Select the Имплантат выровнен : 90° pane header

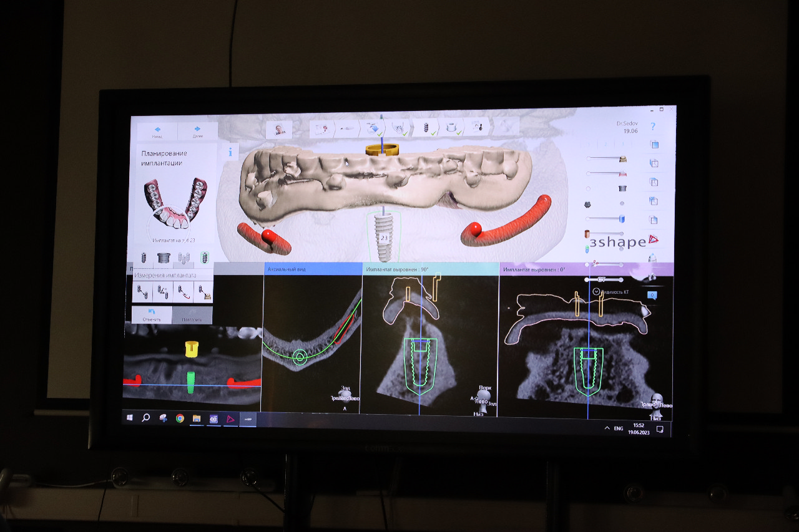tap(430, 269)
